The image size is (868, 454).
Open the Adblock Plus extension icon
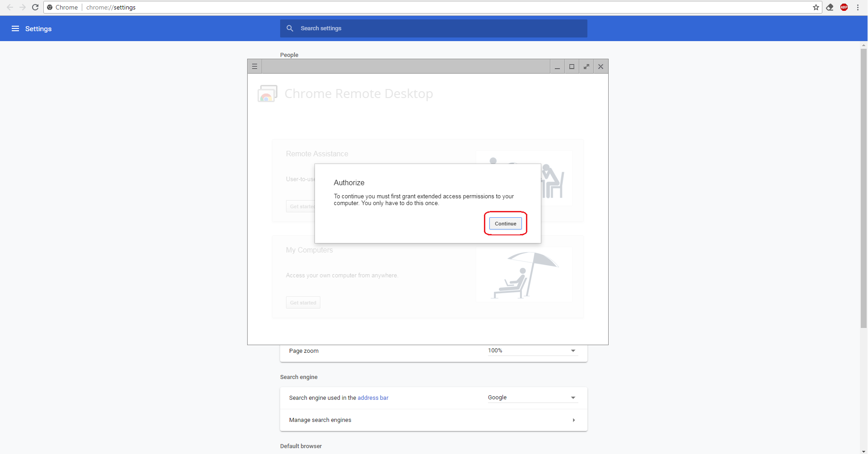coord(844,7)
